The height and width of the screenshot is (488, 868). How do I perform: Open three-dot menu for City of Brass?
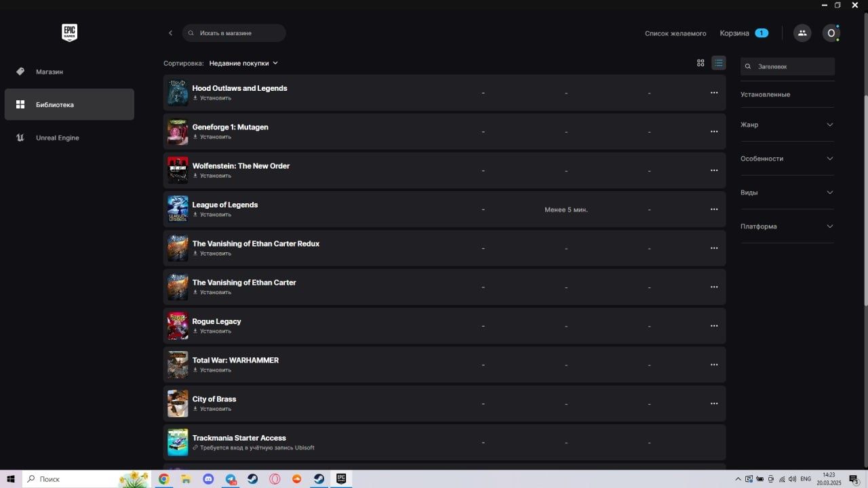coord(714,403)
